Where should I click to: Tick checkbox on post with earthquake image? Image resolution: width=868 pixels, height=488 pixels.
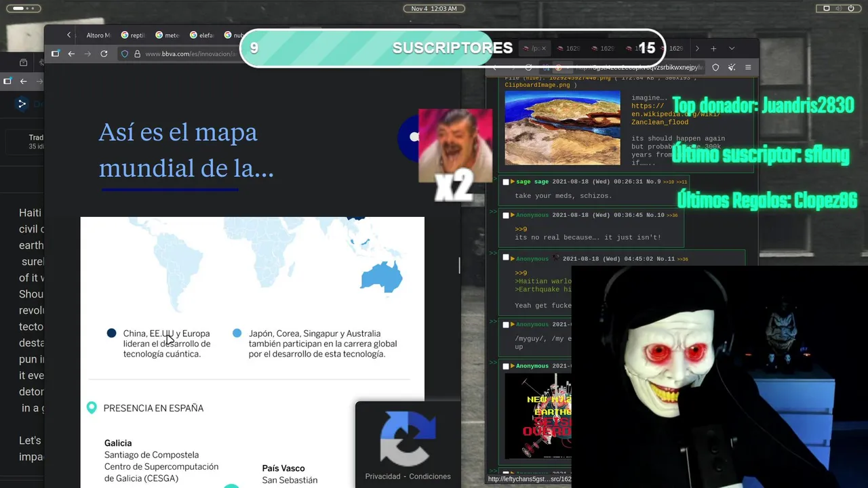506,366
